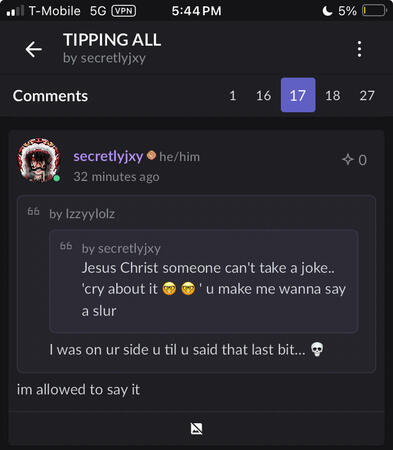Tap the back arrow icon
393x450 pixels.
(34, 49)
